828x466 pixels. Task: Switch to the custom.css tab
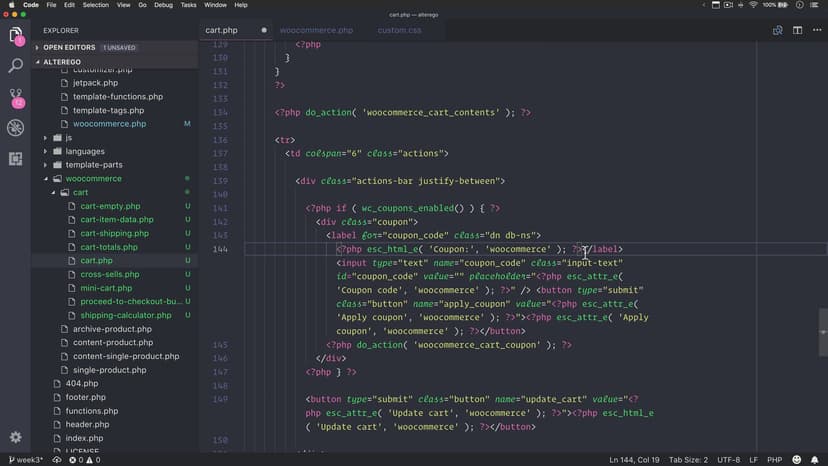click(x=399, y=30)
